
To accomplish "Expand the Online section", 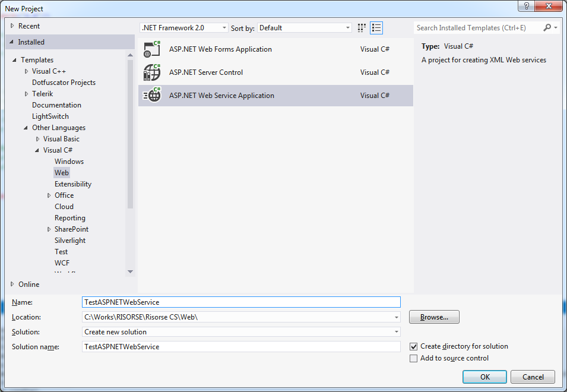I will point(12,284).
